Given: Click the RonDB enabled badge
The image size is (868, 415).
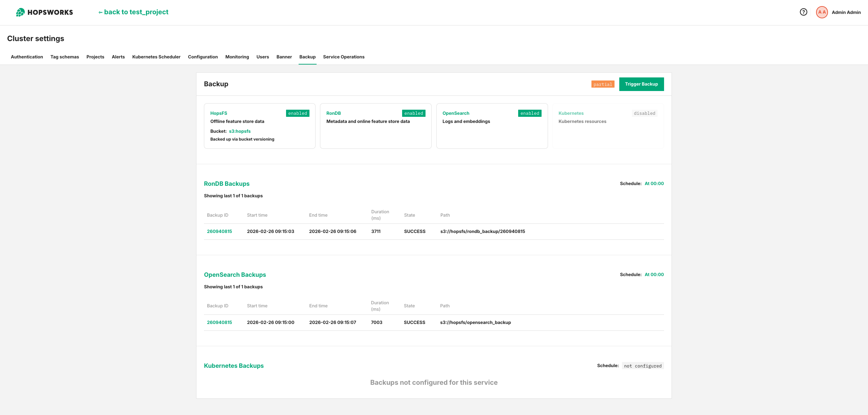Looking at the screenshot, I should coord(414,113).
